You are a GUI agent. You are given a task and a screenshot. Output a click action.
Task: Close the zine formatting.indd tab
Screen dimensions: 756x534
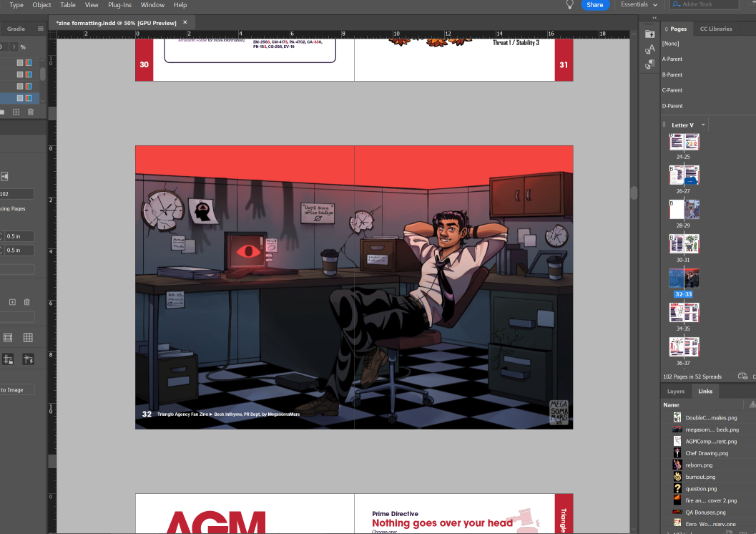tap(185, 22)
